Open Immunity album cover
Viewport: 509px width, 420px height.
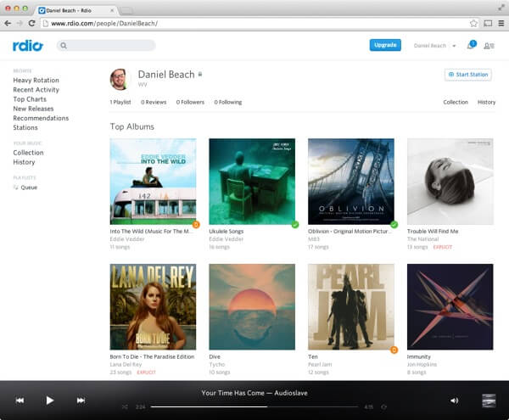[450, 306]
